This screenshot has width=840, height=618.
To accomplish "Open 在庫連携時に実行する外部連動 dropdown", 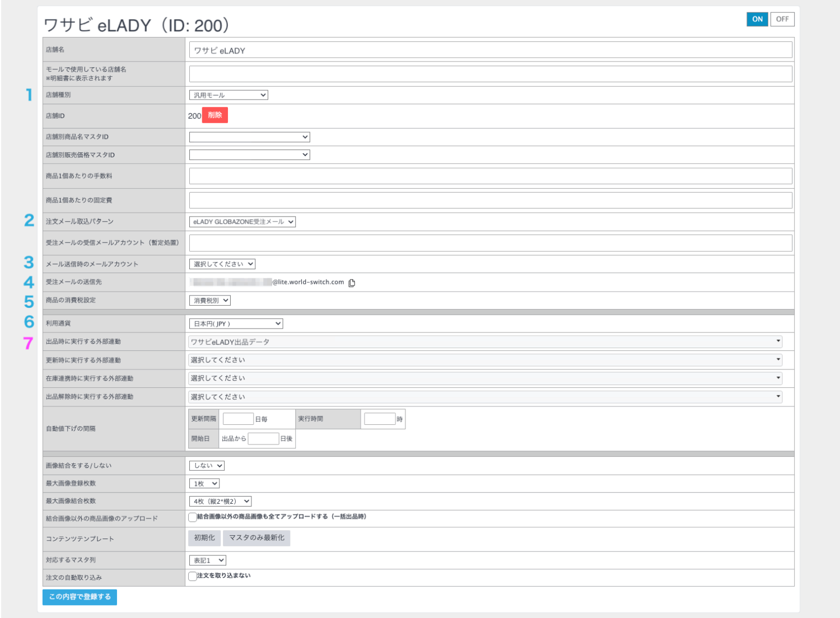I will click(x=485, y=378).
